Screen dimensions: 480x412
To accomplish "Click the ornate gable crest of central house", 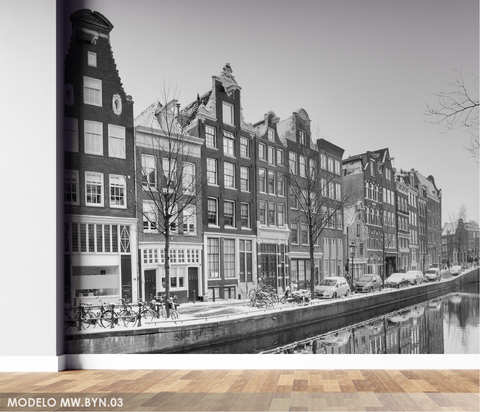I will (228, 77).
